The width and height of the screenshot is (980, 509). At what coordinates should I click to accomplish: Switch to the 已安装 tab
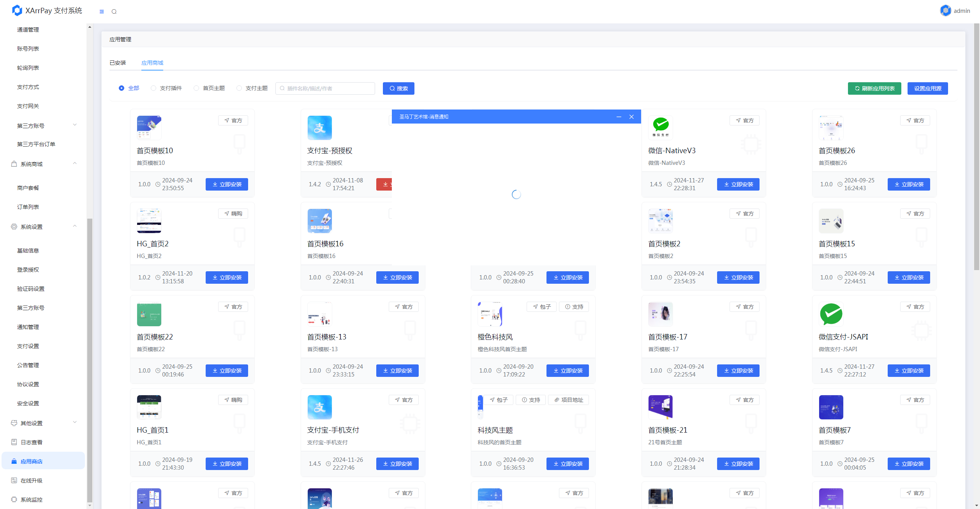tap(118, 63)
